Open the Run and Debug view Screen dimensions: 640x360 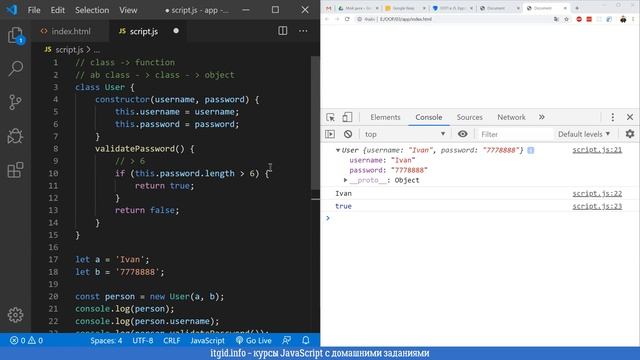tap(16, 136)
